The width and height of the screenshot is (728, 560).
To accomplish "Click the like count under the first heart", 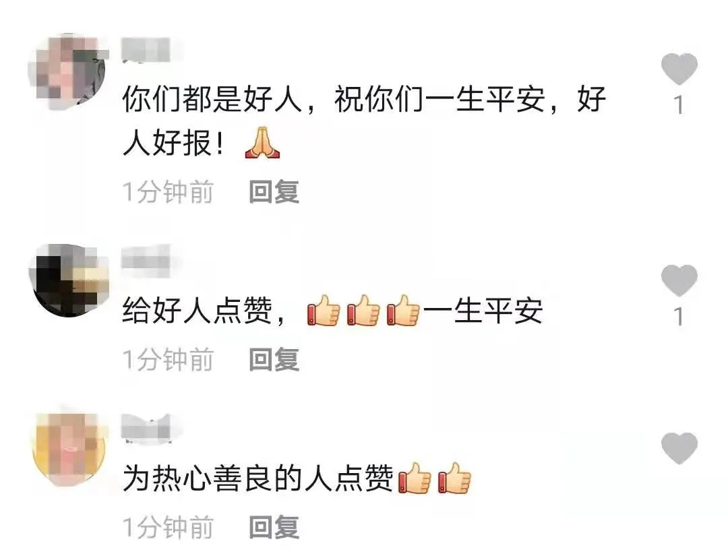I will (x=679, y=105).
